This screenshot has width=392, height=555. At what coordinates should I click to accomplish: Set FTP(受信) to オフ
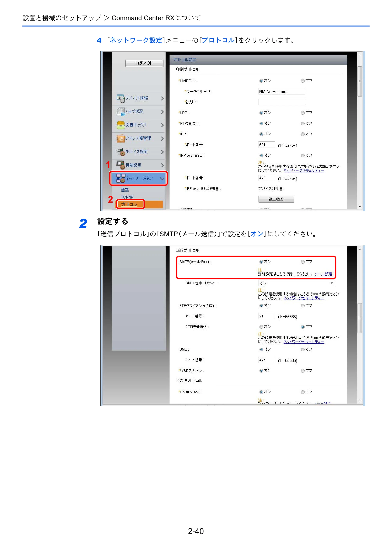click(x=302, y=124)
